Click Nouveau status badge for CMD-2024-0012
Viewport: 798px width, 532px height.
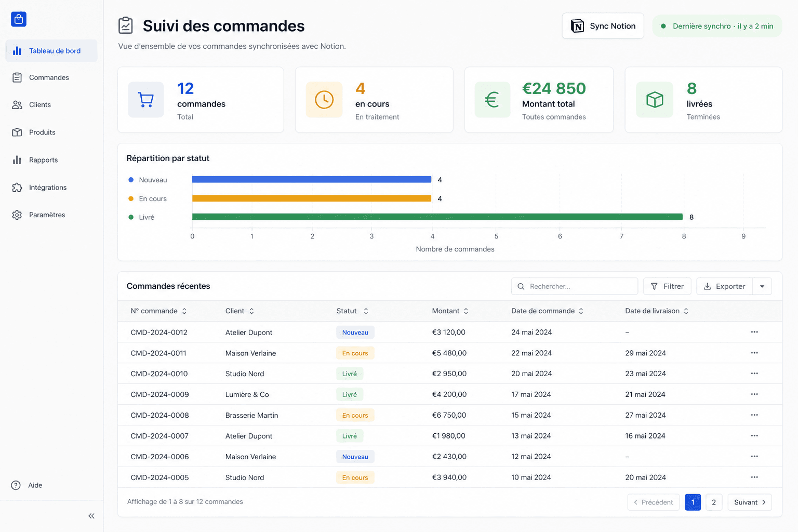click(355, 332)
